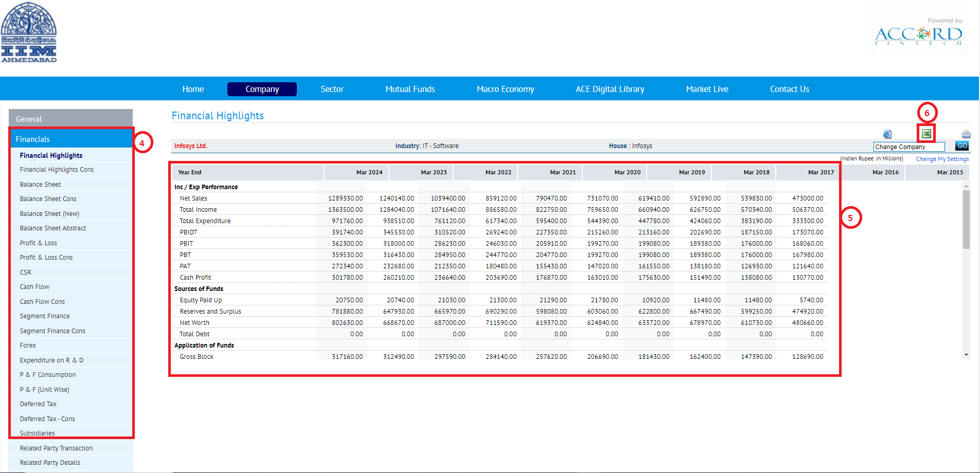The width and height of the screenshot is (980, 473).
Task: Click Net Sales value 1289330.00
Action: (345, 198)
